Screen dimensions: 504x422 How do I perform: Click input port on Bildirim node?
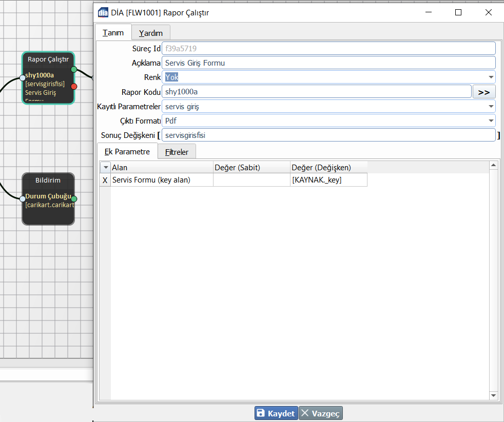(x=22, y=199)
